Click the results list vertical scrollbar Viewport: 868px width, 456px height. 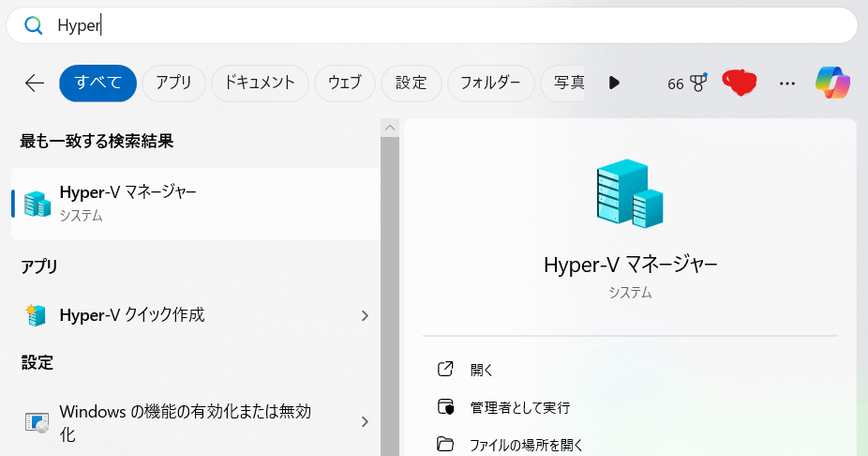390,296
